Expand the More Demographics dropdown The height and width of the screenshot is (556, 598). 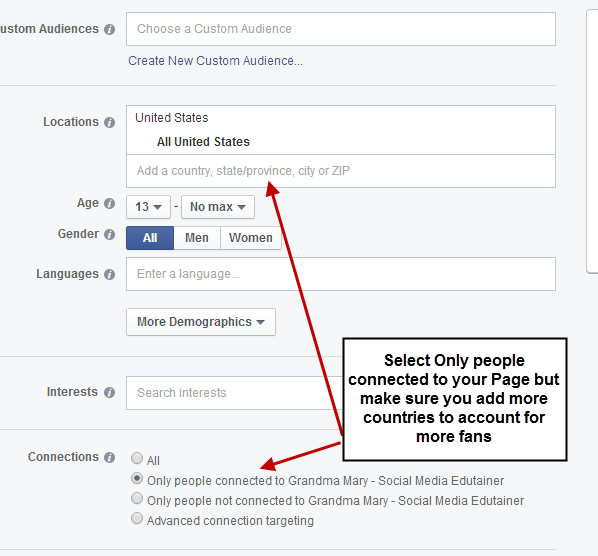coord(201,322)
